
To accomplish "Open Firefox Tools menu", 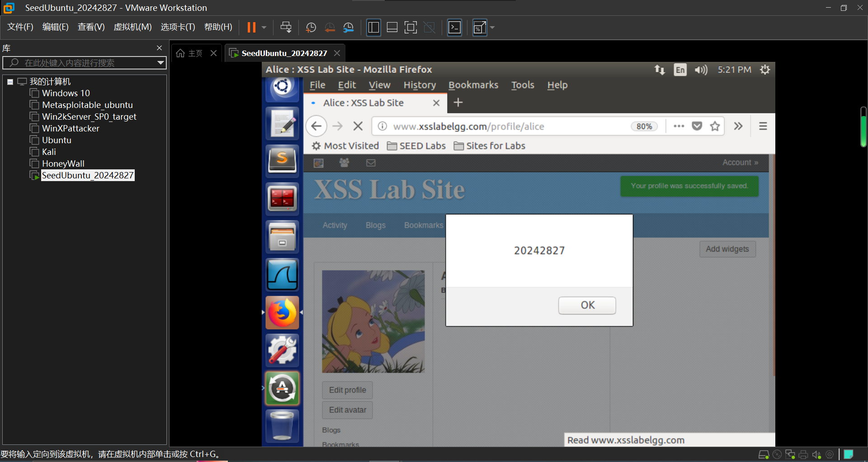I will [523, 85].
